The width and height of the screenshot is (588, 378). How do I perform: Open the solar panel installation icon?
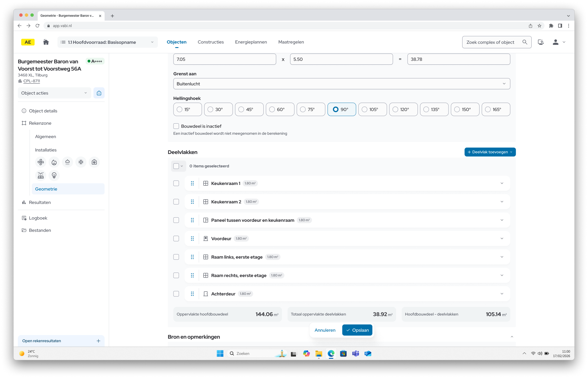41,175
